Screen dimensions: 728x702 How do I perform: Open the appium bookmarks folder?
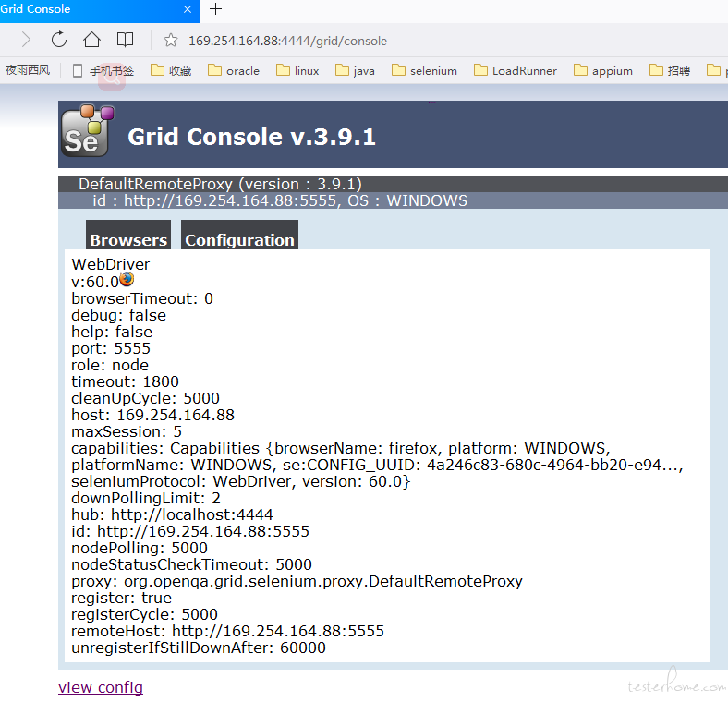[x=603, y=71]
